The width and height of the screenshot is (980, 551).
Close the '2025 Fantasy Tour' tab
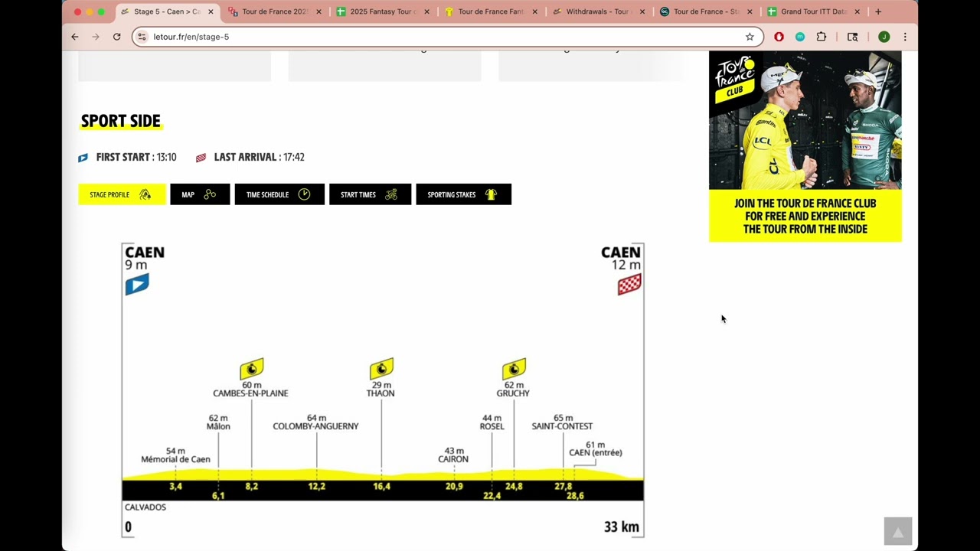426,11
